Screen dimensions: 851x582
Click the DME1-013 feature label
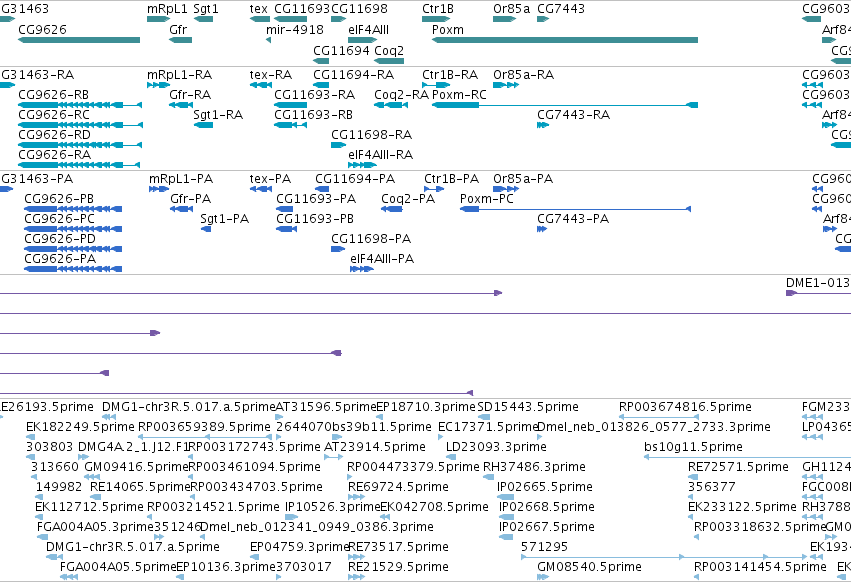coord(818,283)
